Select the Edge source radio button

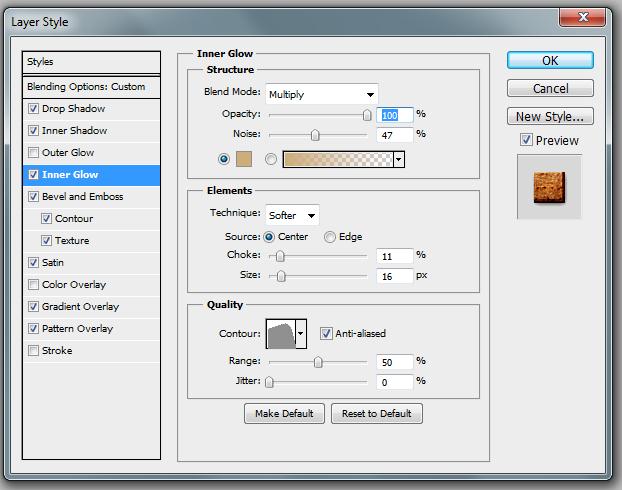(329, 237)
